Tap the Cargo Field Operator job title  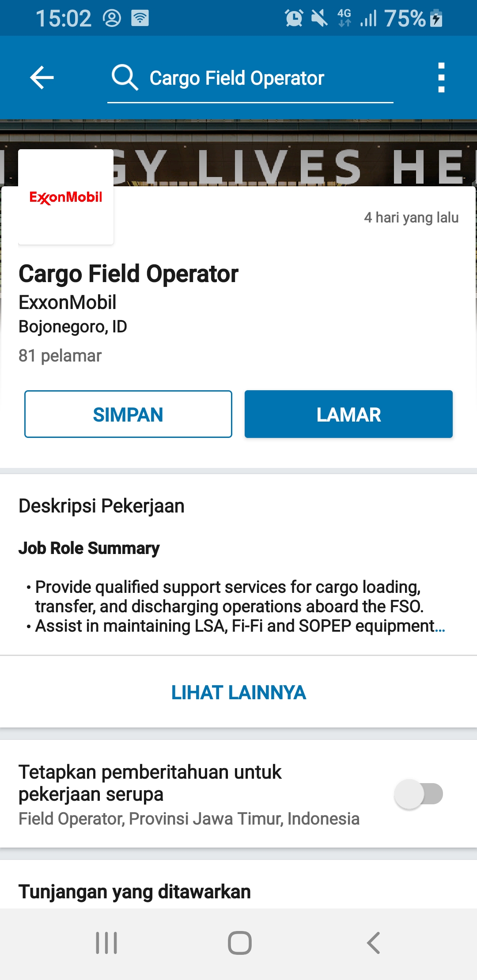tap(129, 274)
